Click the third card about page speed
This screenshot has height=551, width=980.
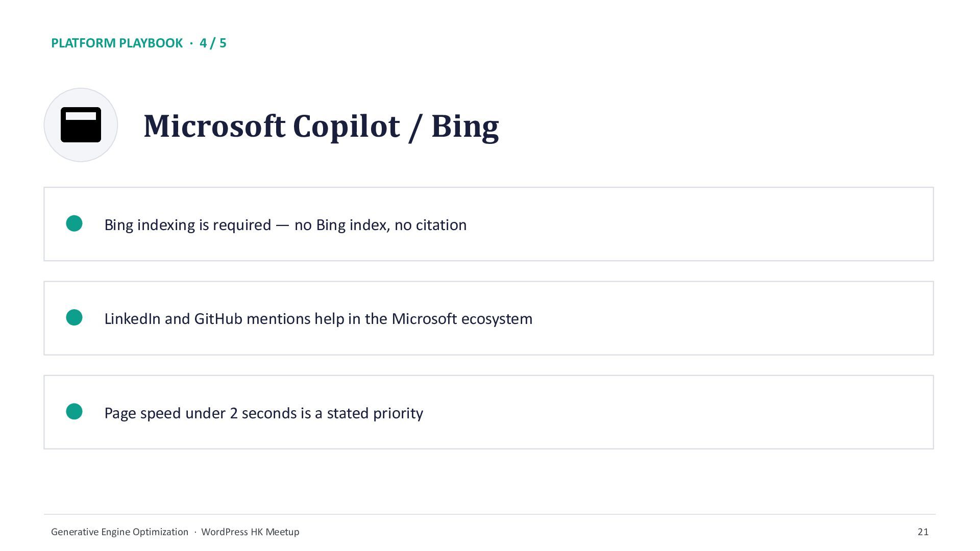click(488, 412)
